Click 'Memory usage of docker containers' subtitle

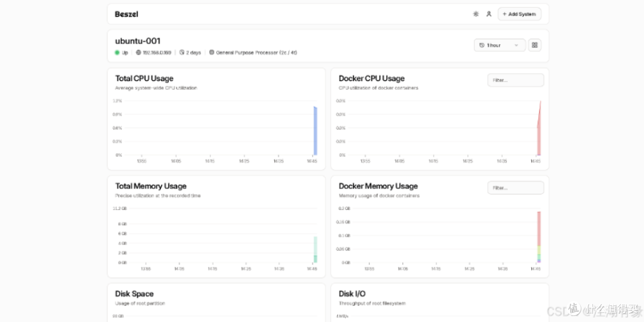379,196
